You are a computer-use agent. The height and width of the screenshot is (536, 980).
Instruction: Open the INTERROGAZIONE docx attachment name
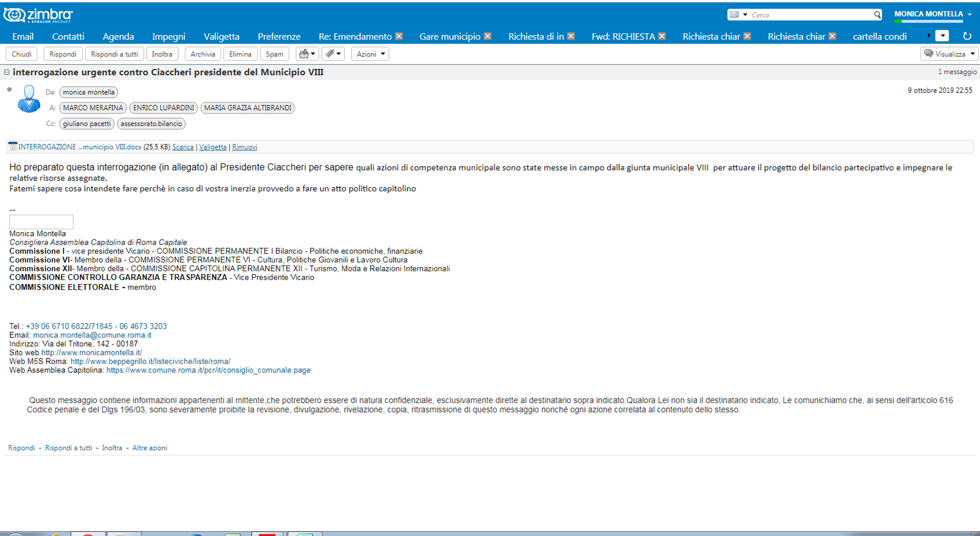click(x=80, y=147)
